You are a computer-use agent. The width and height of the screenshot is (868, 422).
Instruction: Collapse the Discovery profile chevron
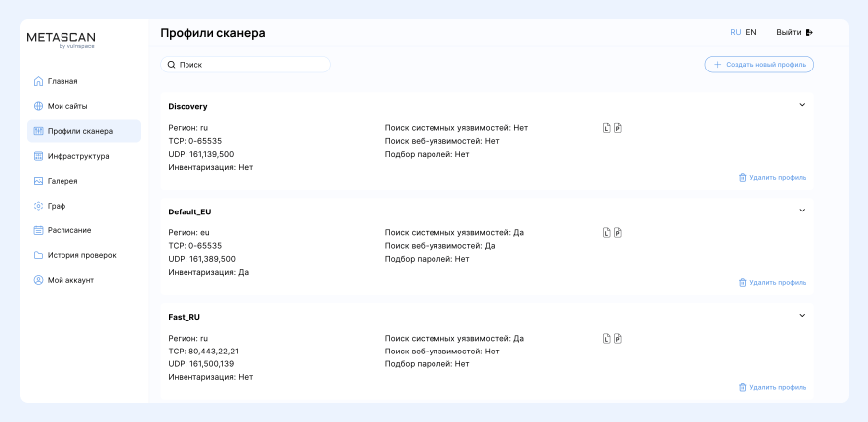coord(801,104)
